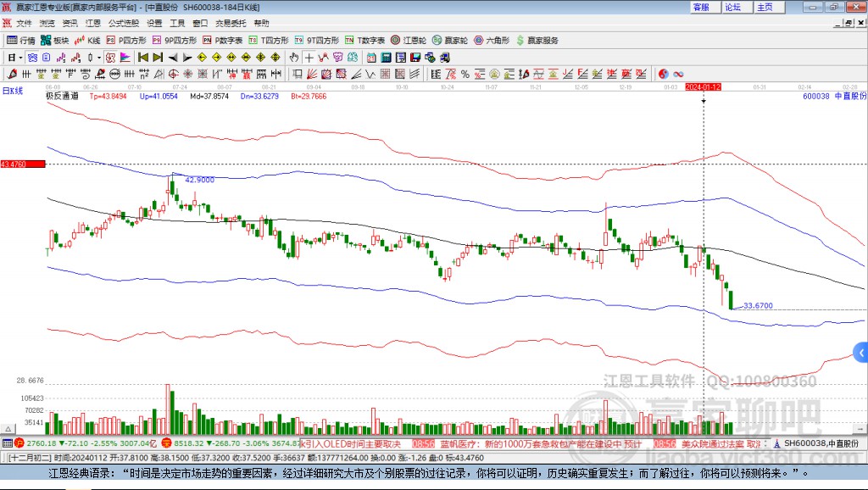
Task: Launch the 江恩轮 Gann wheel tool
Action: (x=409, y=40)
